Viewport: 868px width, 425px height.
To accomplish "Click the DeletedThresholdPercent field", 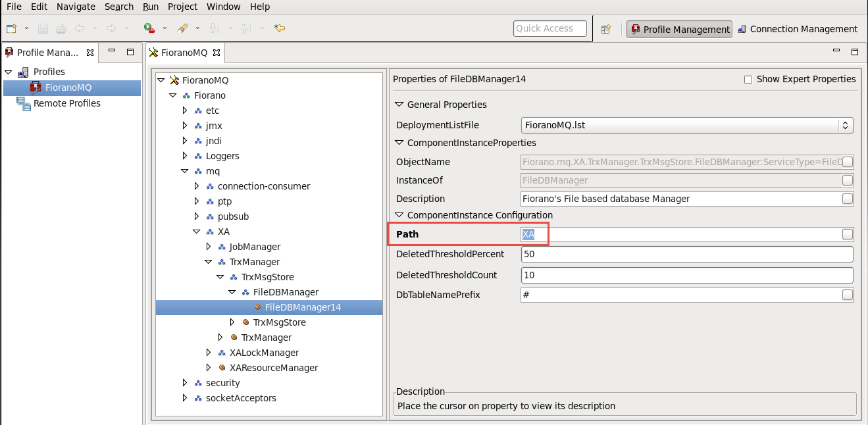I will pos(687,254).
